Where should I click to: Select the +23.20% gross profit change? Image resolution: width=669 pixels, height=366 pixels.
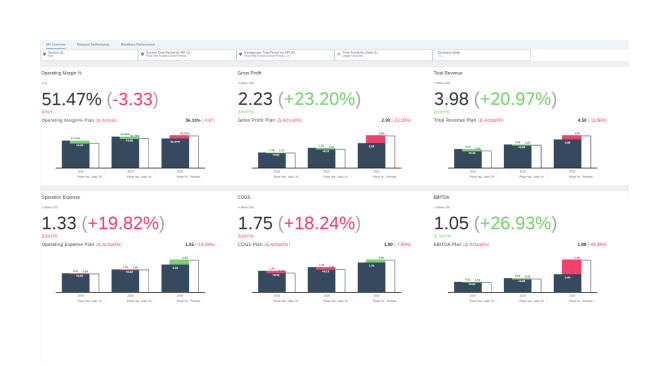click(x=319, y=99)
